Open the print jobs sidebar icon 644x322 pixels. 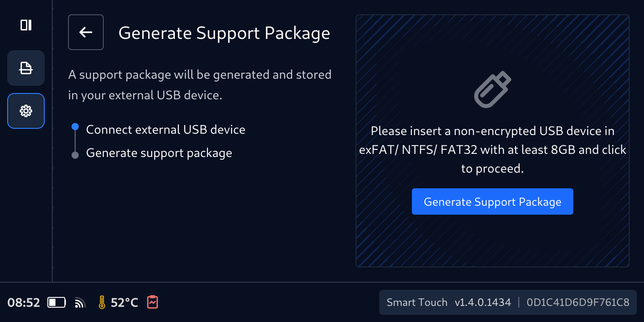pyautogui.click(x=26, y=68)
